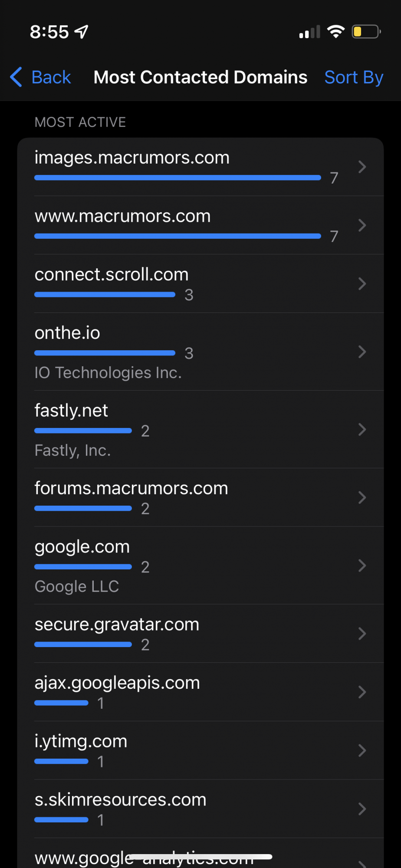Tap the cellular signal bars icon

pyautogui.click(x=309, y=32)
